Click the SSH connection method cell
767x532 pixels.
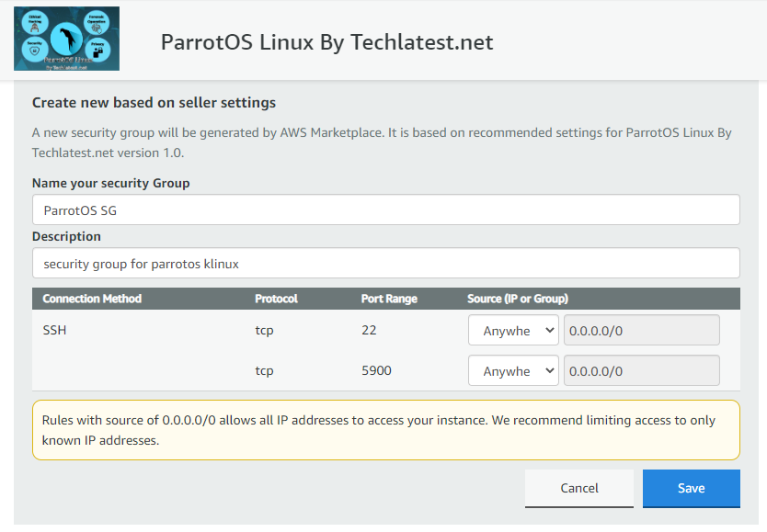click(x=54, y=330)
